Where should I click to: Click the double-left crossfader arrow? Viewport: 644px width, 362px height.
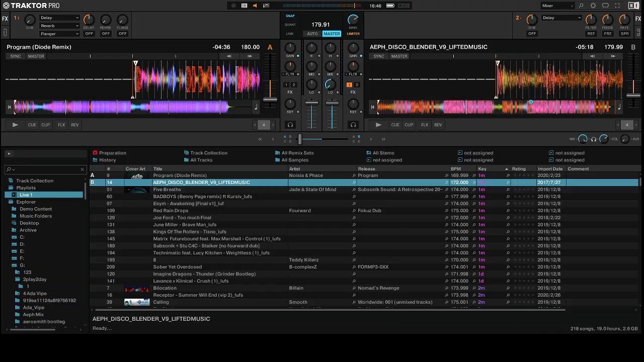tap(260, 139)
